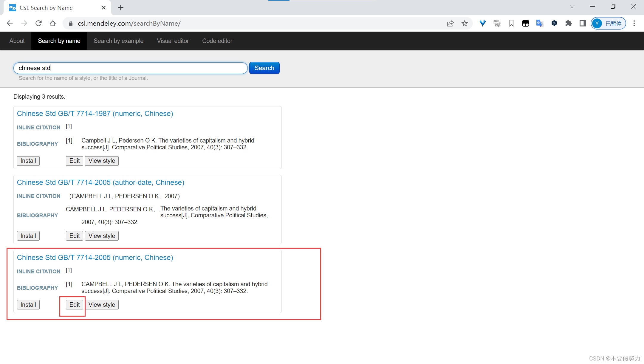Image resolution: width=644 pixels, height=364 pixels.
Task: Edit the GB/T 7714-2005 numeric style
Action: click(74, 305)
